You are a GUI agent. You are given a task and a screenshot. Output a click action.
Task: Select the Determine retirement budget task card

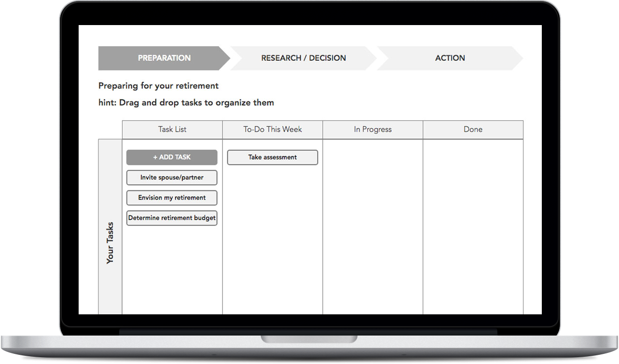[x=172, y=218]
